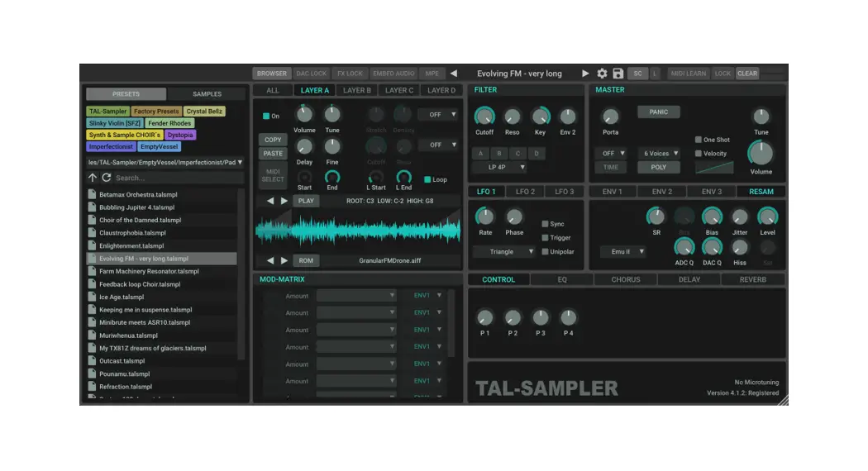Viewport: 868px width, 471px height.
Task: Click the PASTE layer button
Action: coord(273,154)
